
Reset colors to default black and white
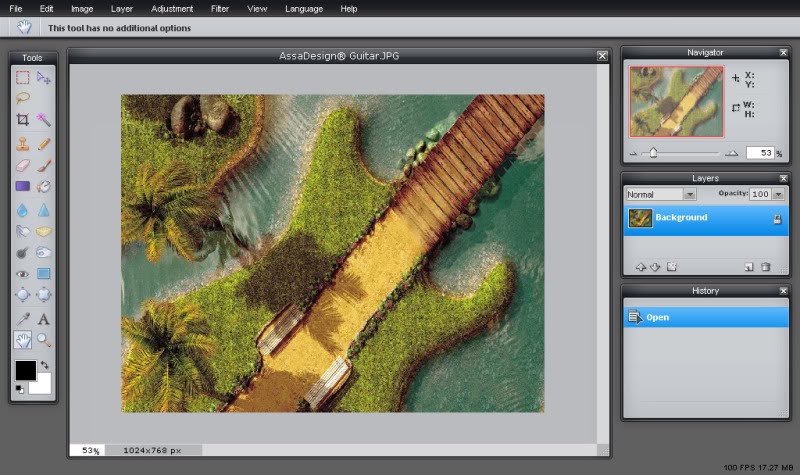[x=19, y=388]
